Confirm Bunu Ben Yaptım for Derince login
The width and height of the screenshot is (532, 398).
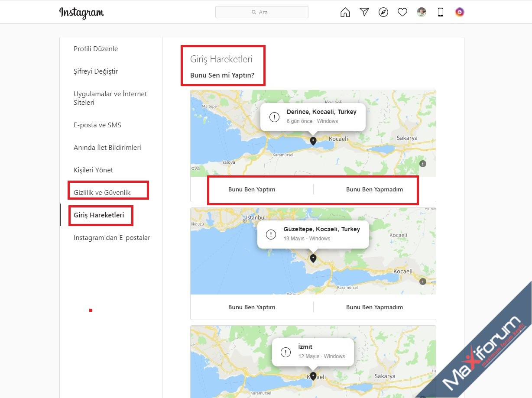click(252, 189)
